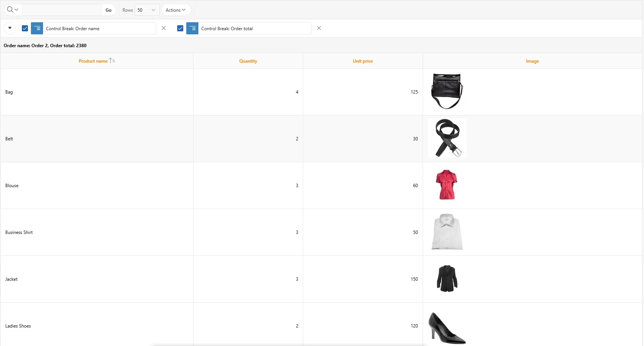Click the Go search button
The height and width of the screenshot is (346, 644).
click(x=109, y=10)
